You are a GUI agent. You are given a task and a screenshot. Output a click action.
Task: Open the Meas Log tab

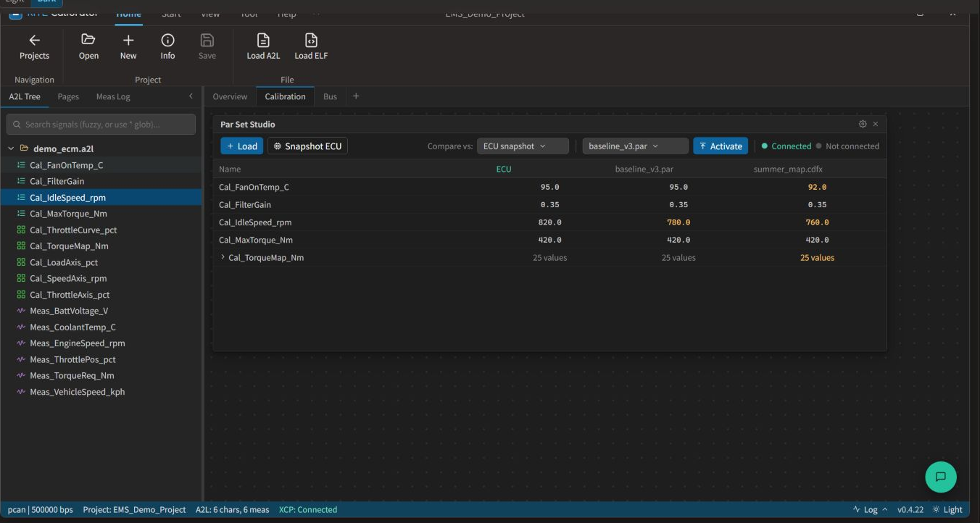pyautogui.click(x=113, y=96)
